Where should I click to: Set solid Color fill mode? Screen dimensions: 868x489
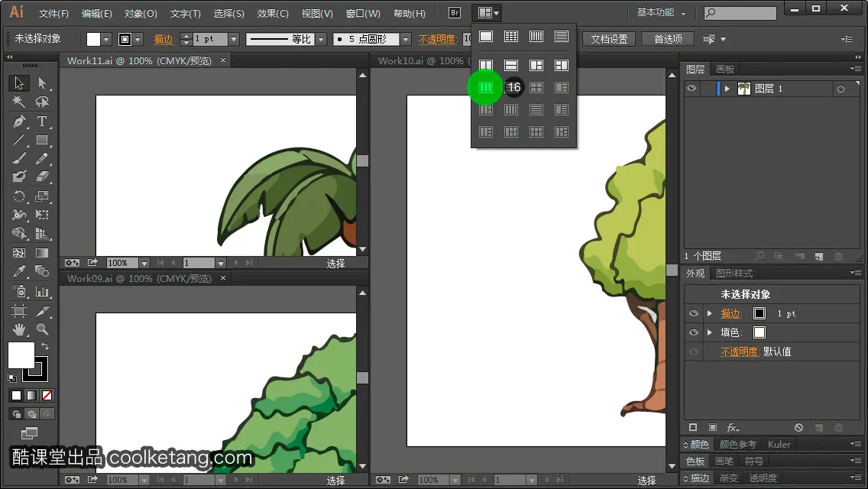(x=16, y=396)
